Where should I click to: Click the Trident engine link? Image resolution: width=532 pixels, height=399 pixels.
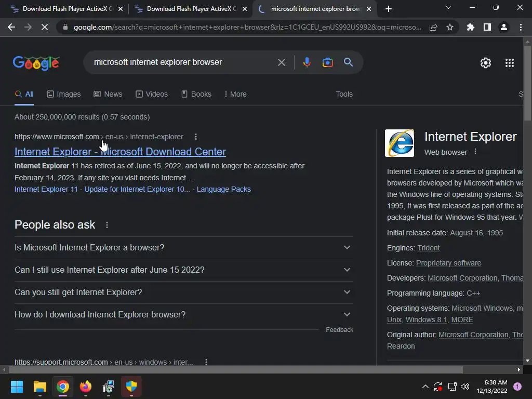coord(429,248)
